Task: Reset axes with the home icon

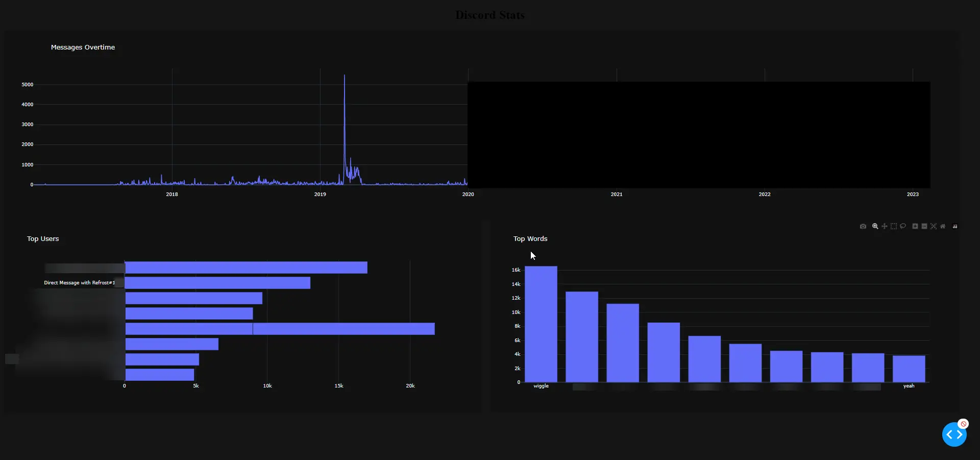Action: [x=943, y=226]
